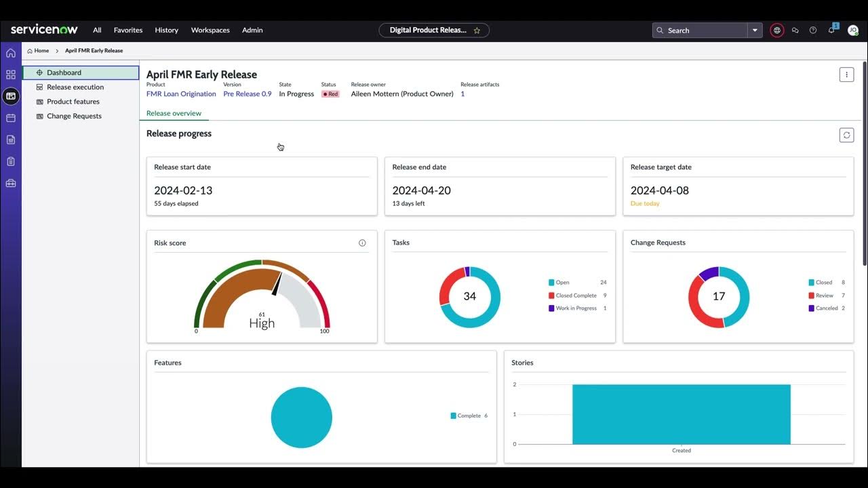Open the Workspaces menu item
This screenshot has height=488, width=868.
[x=210, y=30]
